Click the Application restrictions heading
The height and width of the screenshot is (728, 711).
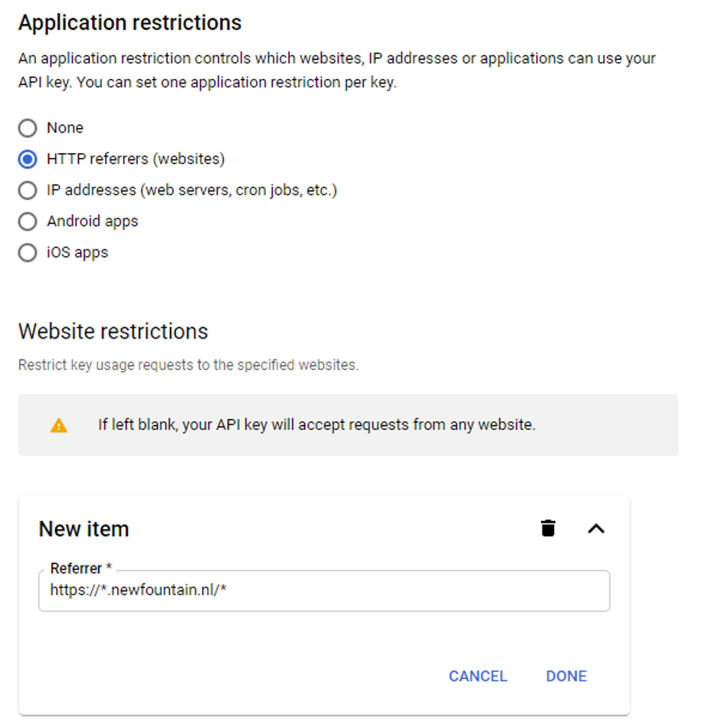click(x=130, y=23)
